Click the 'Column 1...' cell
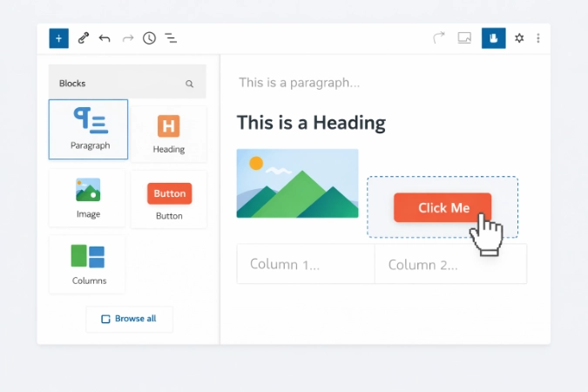The height and width of the screenshot is (392, 588). (306, 264)
